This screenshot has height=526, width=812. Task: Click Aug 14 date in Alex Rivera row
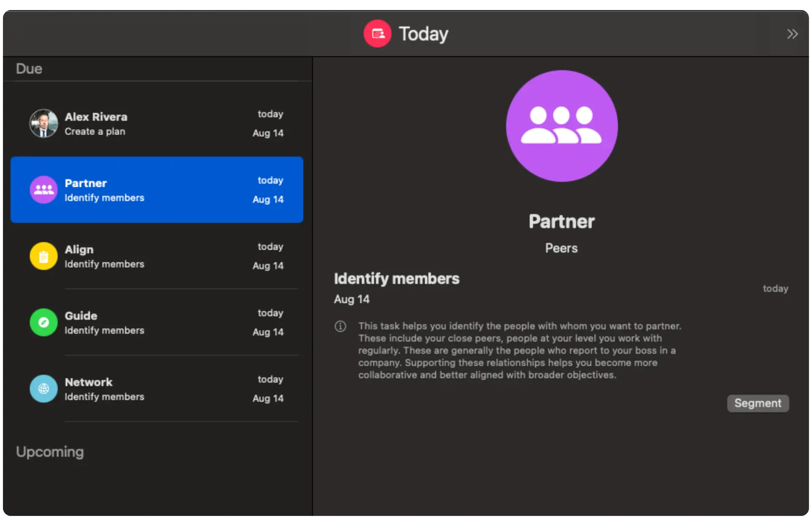[x=268, y=133]
